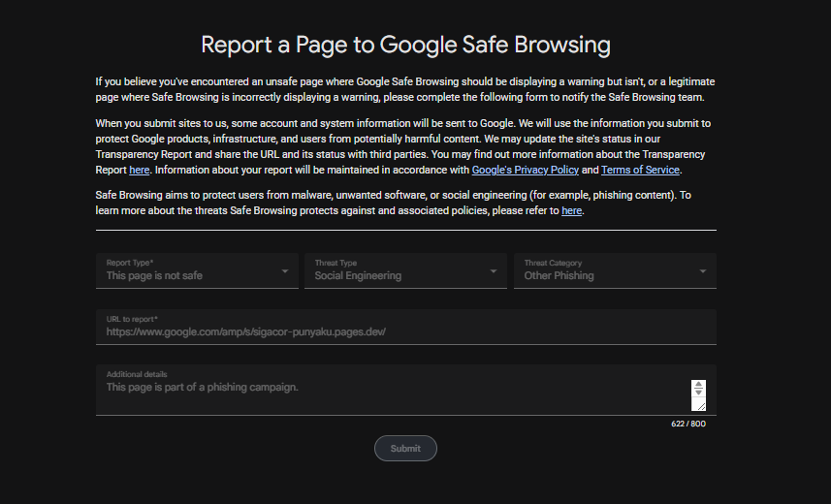Viewport: 831px width, 504px height.
Task: Open the Report Type dropdown
Action: pyautogui.click(x=197, y=270)
